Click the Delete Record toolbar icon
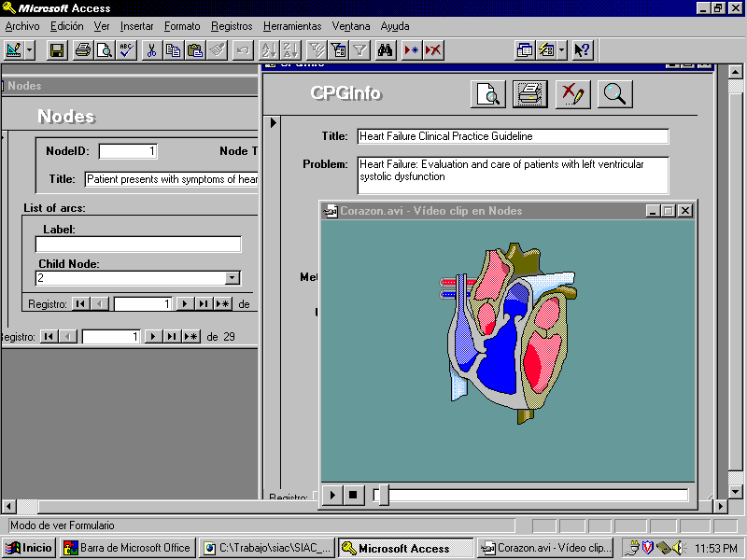Viewport: 747px width, 560px height. (x=433, y=50)
